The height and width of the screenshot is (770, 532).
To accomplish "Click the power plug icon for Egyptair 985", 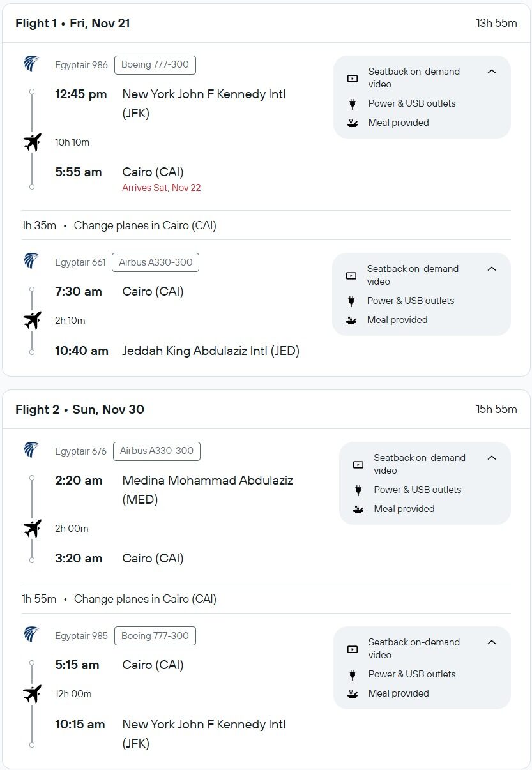I will (x=353, y=674).
